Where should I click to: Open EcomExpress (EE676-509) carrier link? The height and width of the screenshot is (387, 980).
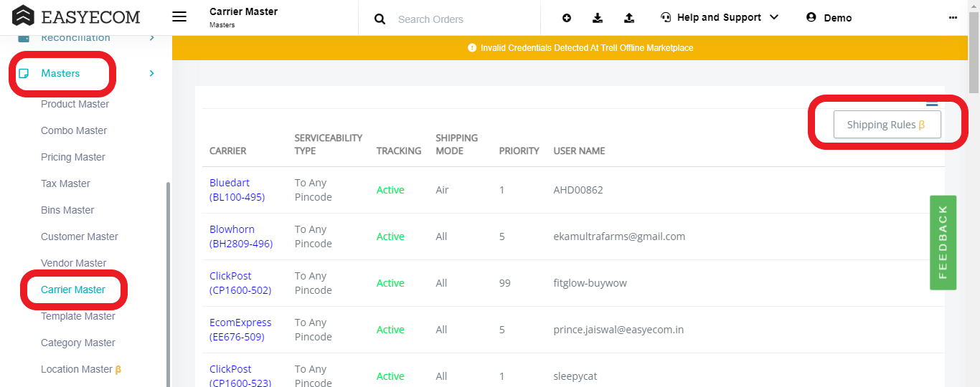[x=240, y=330]
